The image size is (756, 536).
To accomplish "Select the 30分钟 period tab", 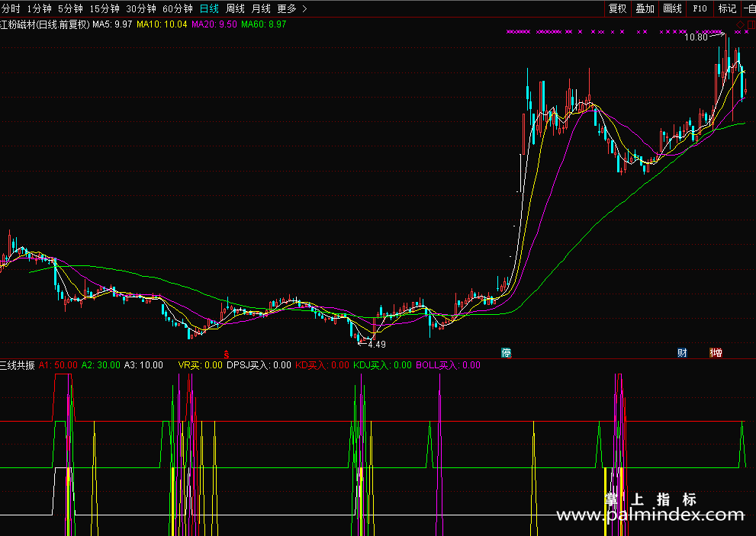I will [141, 8].
